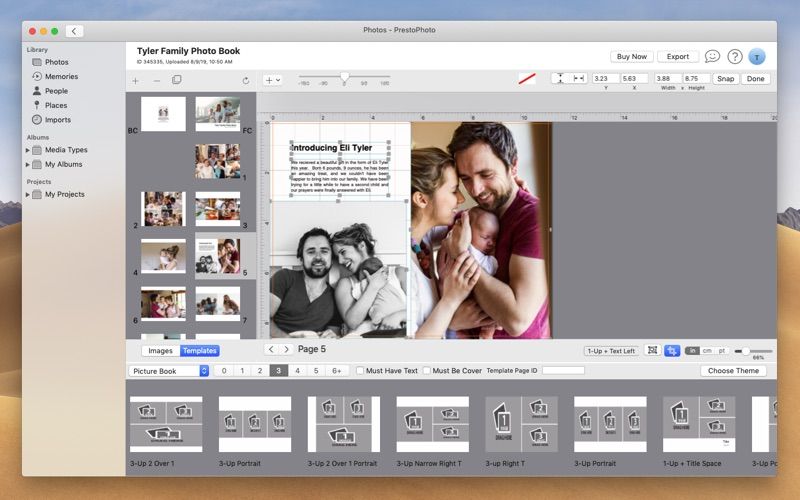This screenshot has width=800, height=500.
Task: Switch to the Images tab
Action: pyautogui.click(x=160, y=351)
